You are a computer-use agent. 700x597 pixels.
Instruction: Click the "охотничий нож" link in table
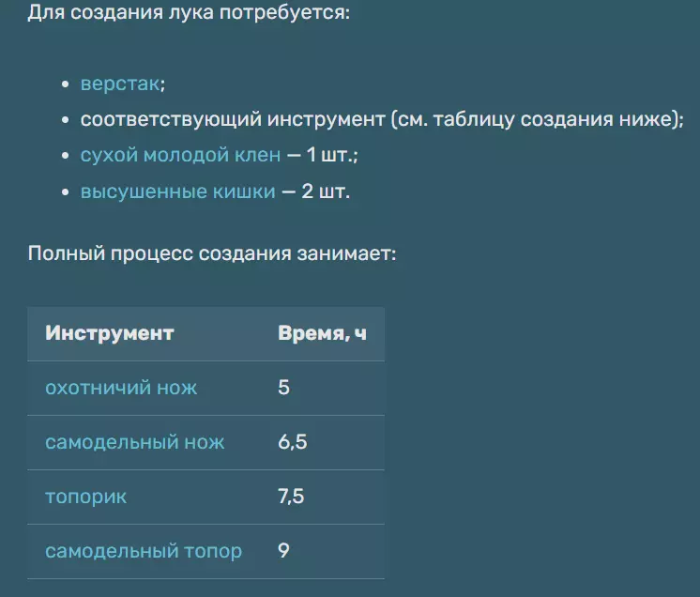121,388
